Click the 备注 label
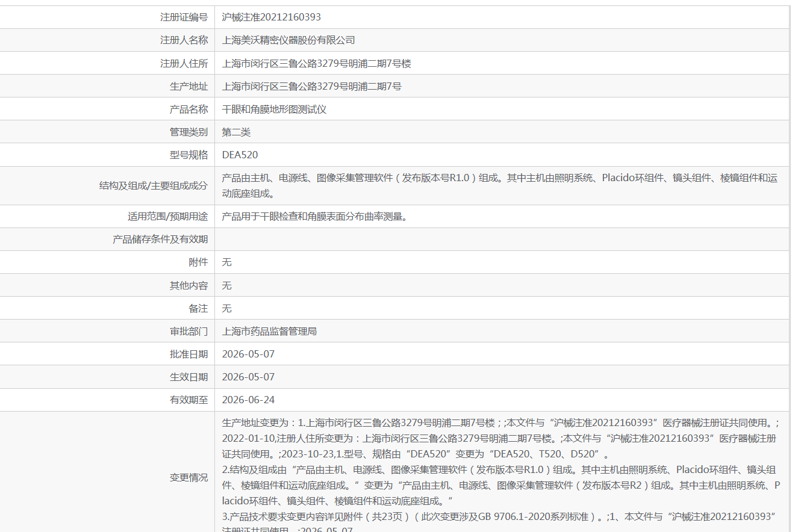Viewport: 801px width, 532px height. 199,308
